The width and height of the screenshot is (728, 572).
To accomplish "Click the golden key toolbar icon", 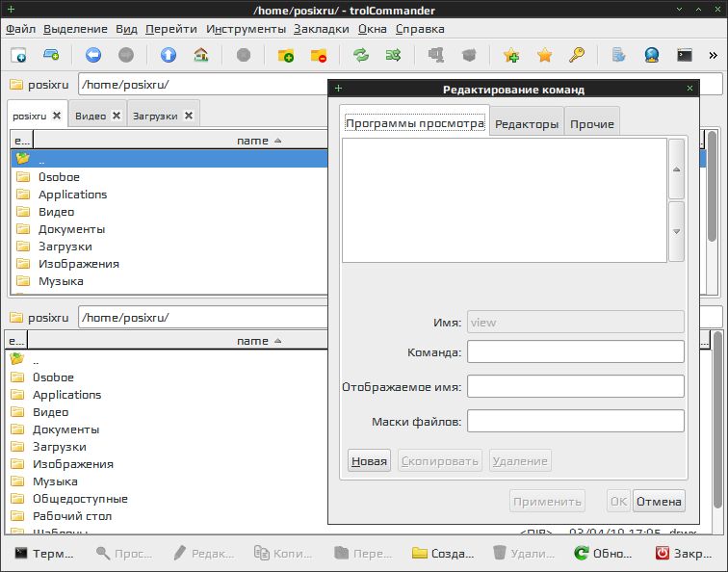I will pos(576,55).
